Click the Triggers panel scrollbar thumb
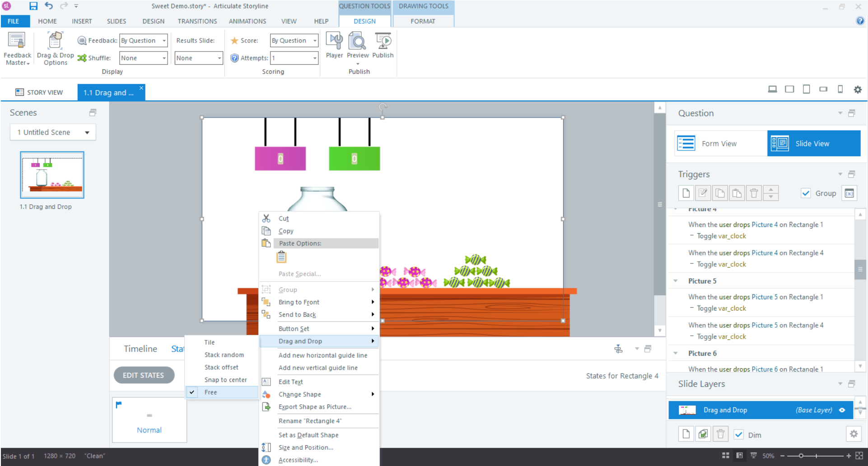Screen dimensions: 868x466 click(x=860, y=269)
